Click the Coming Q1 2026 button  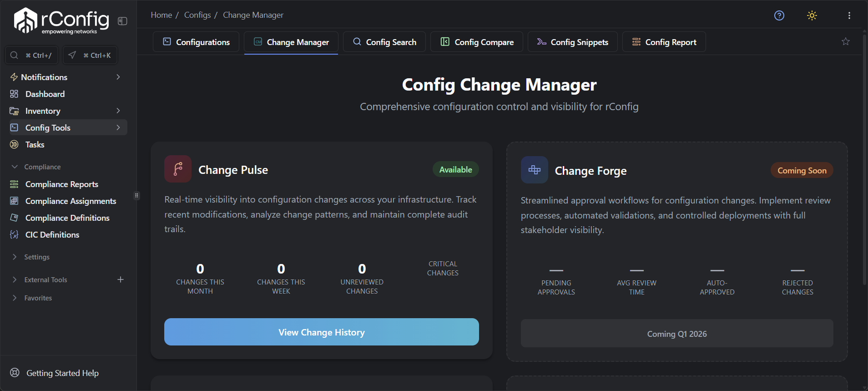click(677, 334)
